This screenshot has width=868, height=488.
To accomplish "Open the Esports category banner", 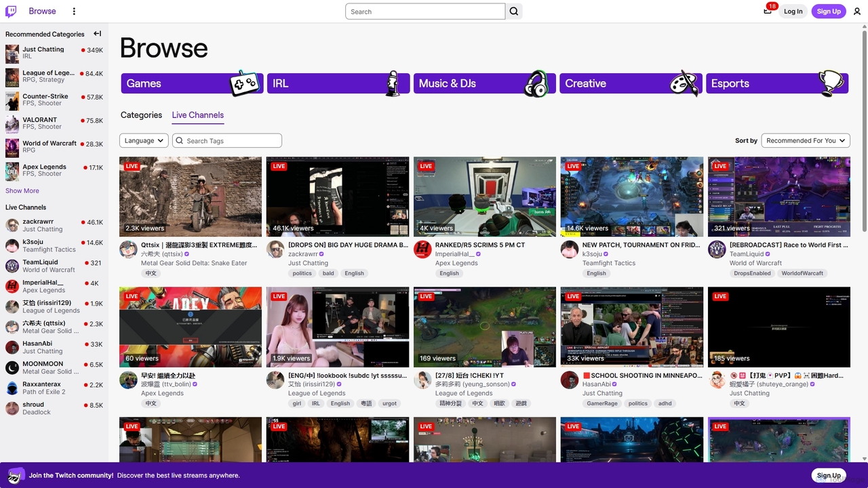I will point(777,83).
